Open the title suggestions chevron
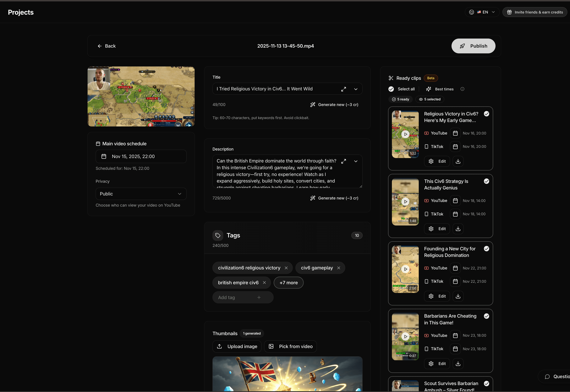This screenshot has width=570, height=392. 356,89
